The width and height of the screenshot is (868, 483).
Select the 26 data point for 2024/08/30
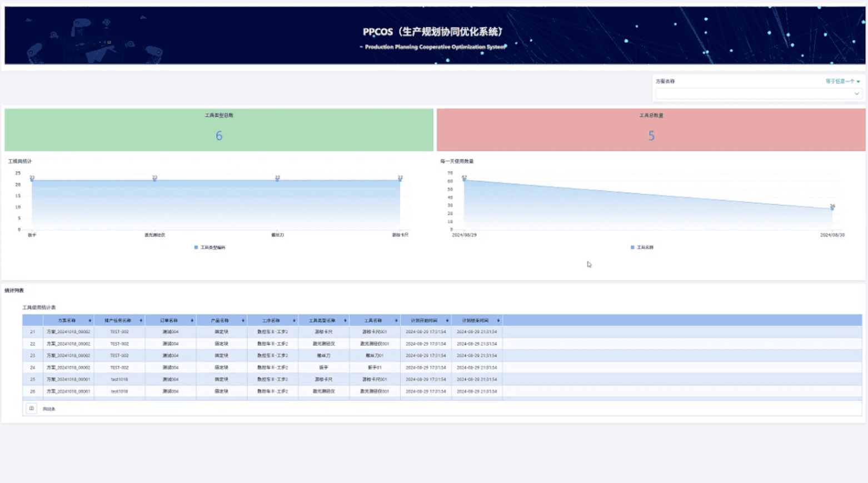(832, 209)
